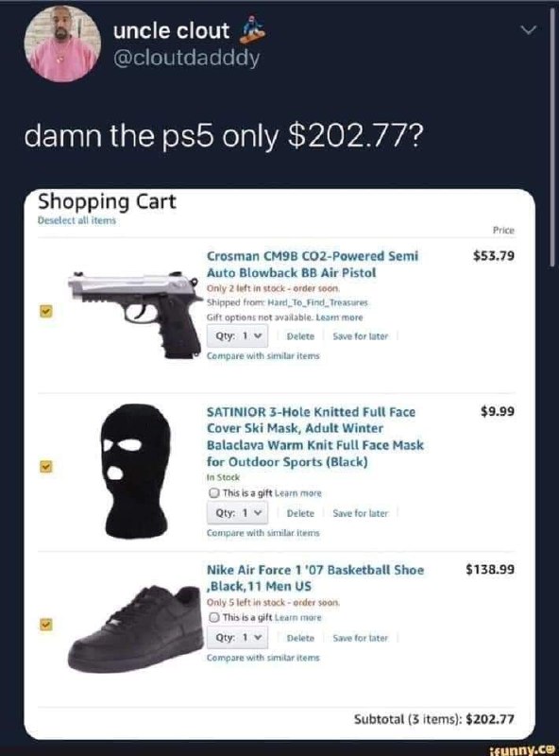559x756 pixels.
Task: Click the black Nike shoe product thumbnail
Action: click(135, 628)
